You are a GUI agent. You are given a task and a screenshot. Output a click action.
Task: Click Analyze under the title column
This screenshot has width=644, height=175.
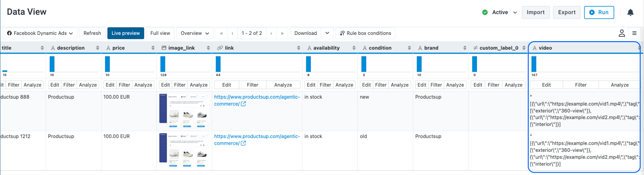[x=32, y=85]
